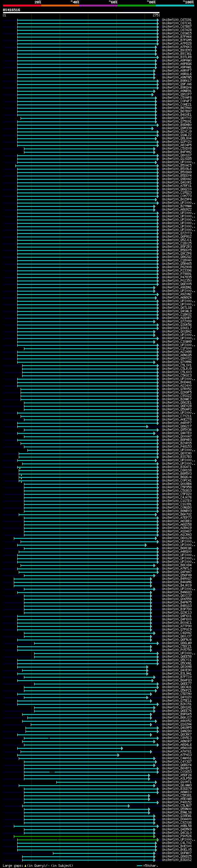Screen dimensions: 197x868
Task: Open hit UniRef100_B9IEM3
Action: [176, 50]
